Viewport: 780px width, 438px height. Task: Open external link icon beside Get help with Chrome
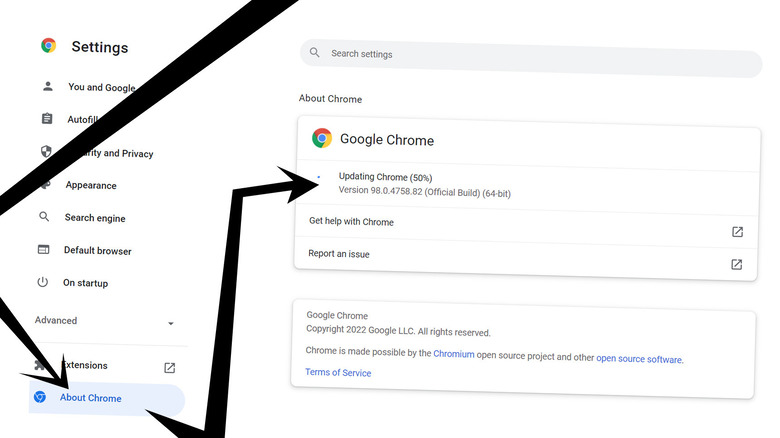tap(737, 231)
